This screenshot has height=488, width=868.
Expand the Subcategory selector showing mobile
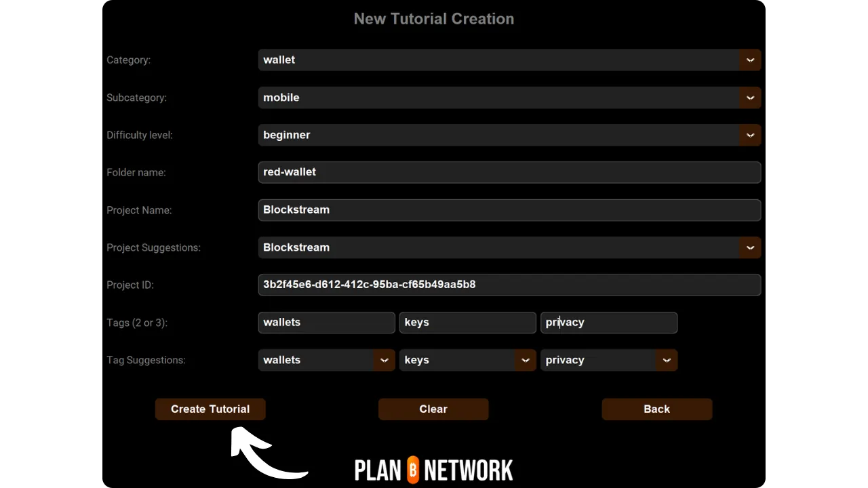750,98
